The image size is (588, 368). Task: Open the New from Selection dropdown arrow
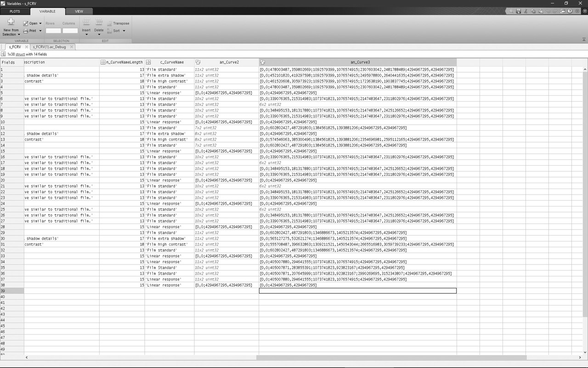19,34
